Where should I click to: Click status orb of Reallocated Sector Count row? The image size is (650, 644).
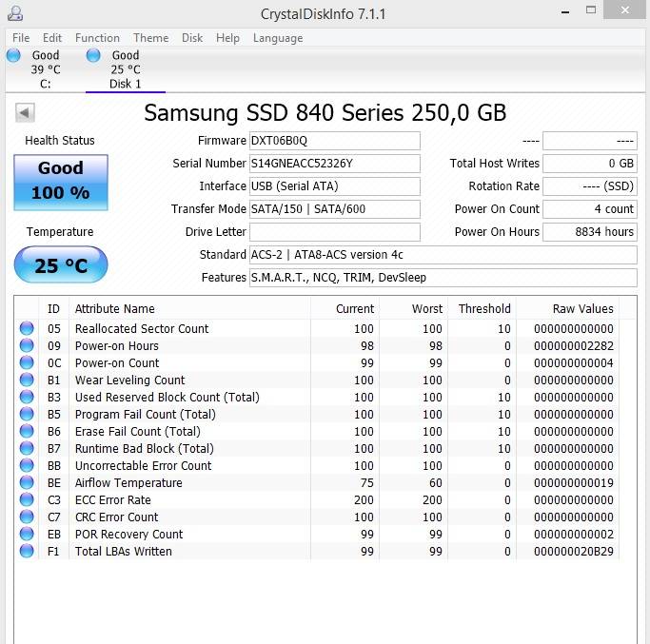[27, 329]
